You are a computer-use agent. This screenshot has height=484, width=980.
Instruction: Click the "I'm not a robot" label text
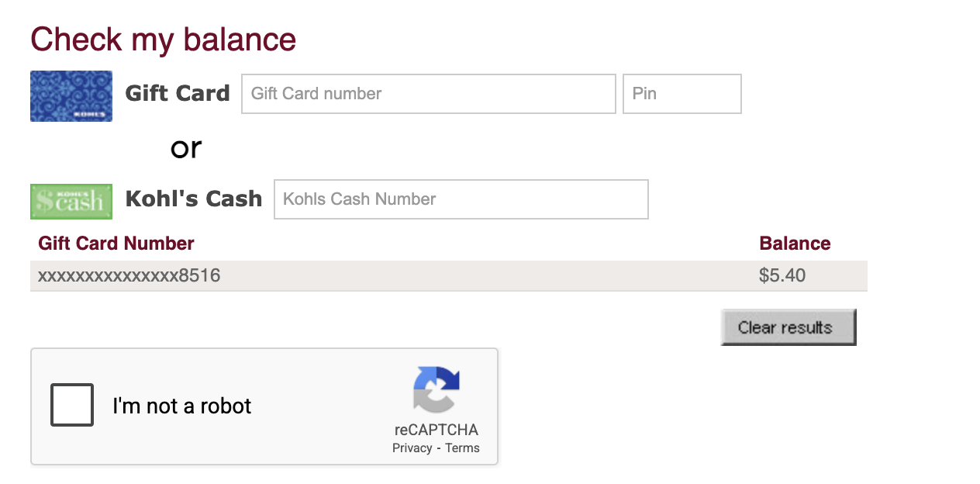pyautogui.click(x=182, y=406)
